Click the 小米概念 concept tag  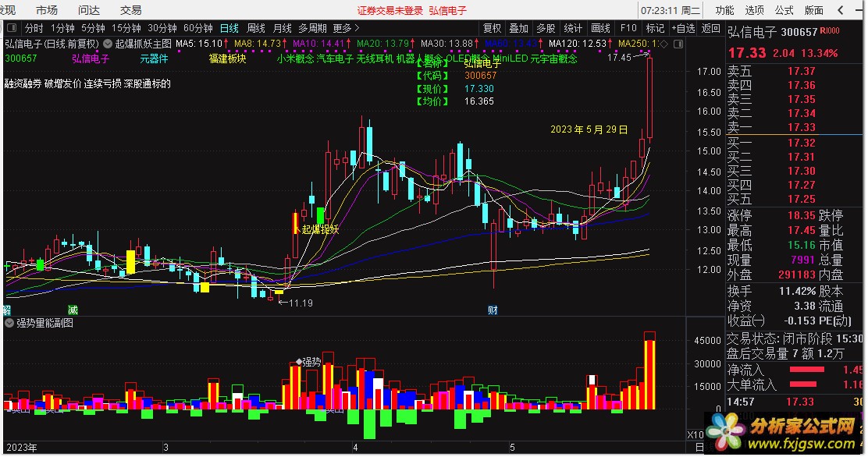(296, 58)
